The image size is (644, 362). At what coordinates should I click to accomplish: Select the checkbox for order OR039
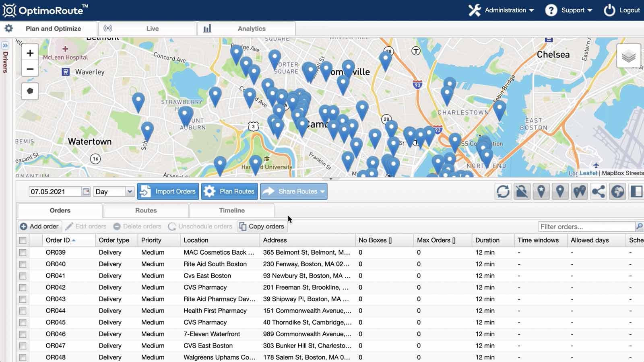[x=23, y=253]
